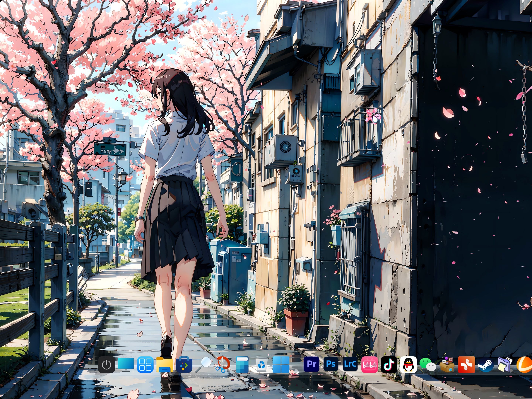Launch Steam from the dock
Screen dimensions: 532x399
coord(486,365)
